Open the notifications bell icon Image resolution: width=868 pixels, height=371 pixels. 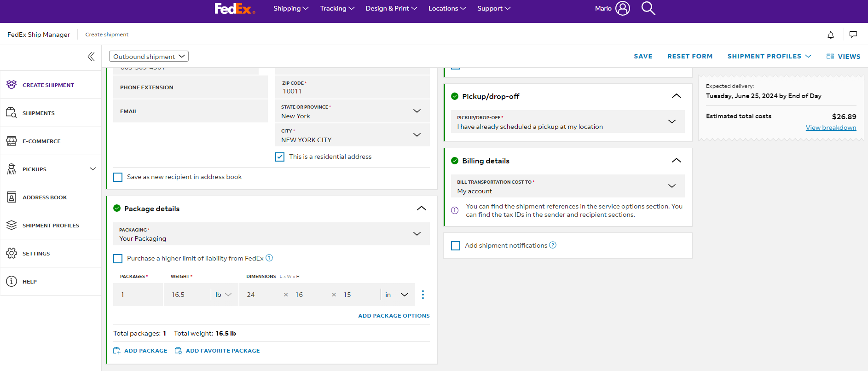coord(831,35)
